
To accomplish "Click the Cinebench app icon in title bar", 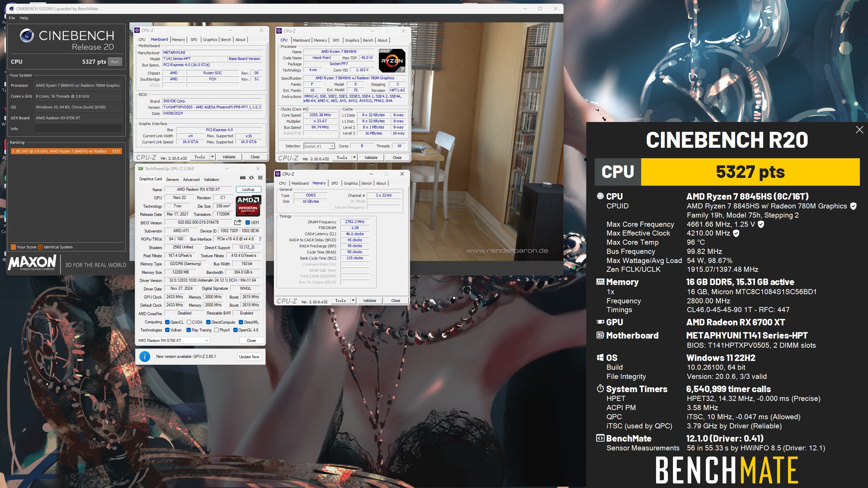I will tap(11, 8).
